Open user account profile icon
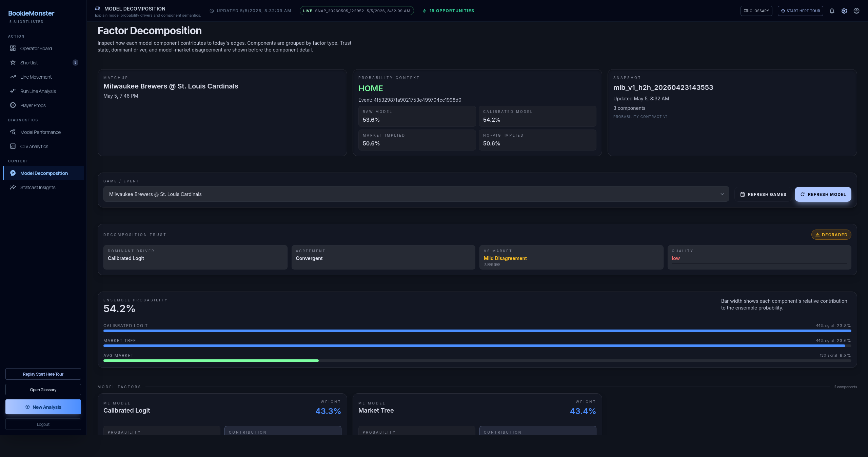The image size is (868, 457). point(856,11)
